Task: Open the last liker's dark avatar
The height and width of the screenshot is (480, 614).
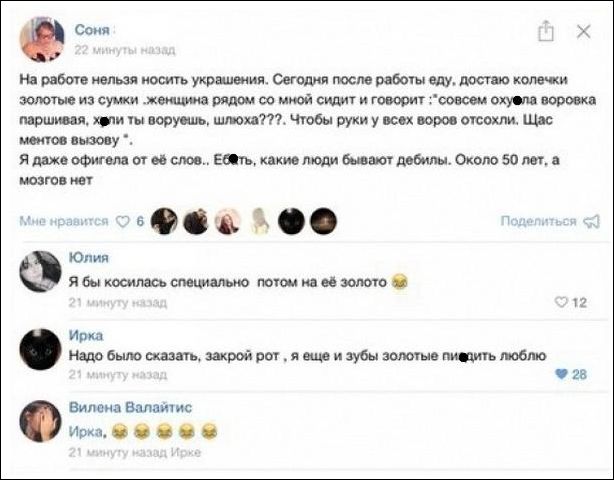Action: pos(323,221)
